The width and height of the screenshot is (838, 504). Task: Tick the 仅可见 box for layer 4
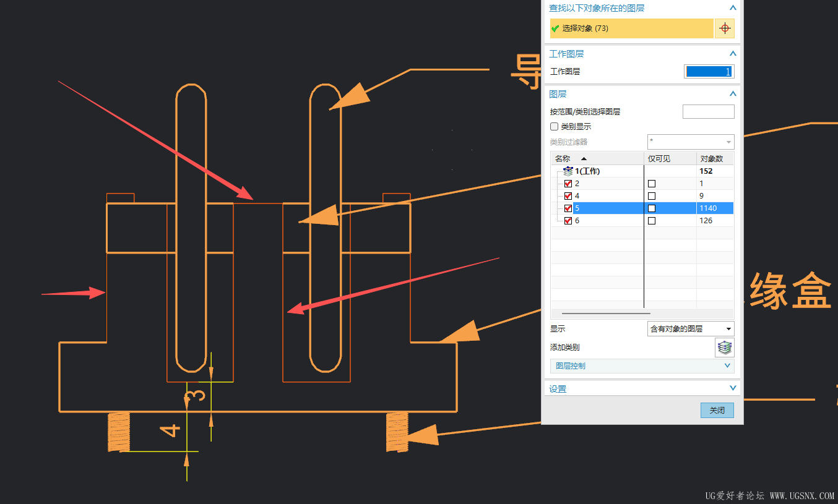coord(652,196)
